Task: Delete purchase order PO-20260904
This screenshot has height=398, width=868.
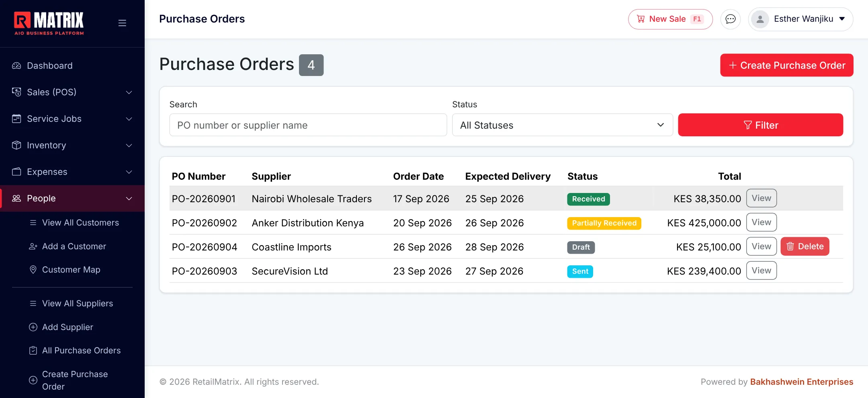Action: click(805, 246)
